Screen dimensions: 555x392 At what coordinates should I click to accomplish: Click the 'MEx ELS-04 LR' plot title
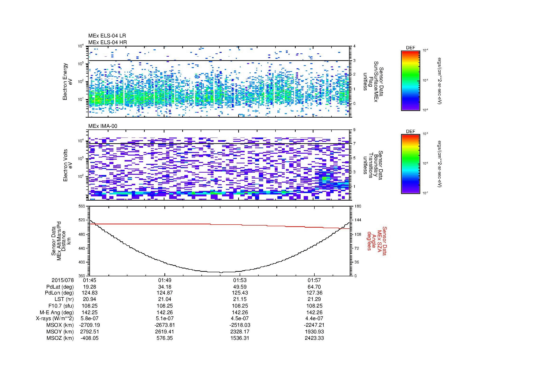point(107,36)
